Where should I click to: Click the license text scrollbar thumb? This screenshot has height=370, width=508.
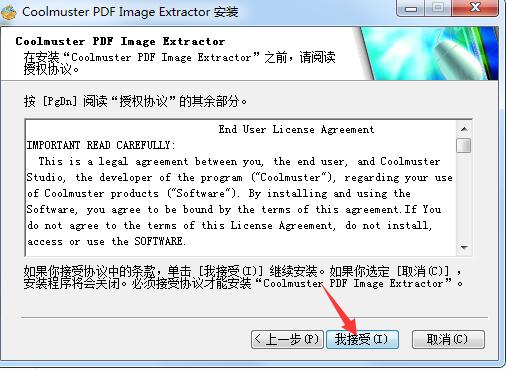(x=464, y=146)
